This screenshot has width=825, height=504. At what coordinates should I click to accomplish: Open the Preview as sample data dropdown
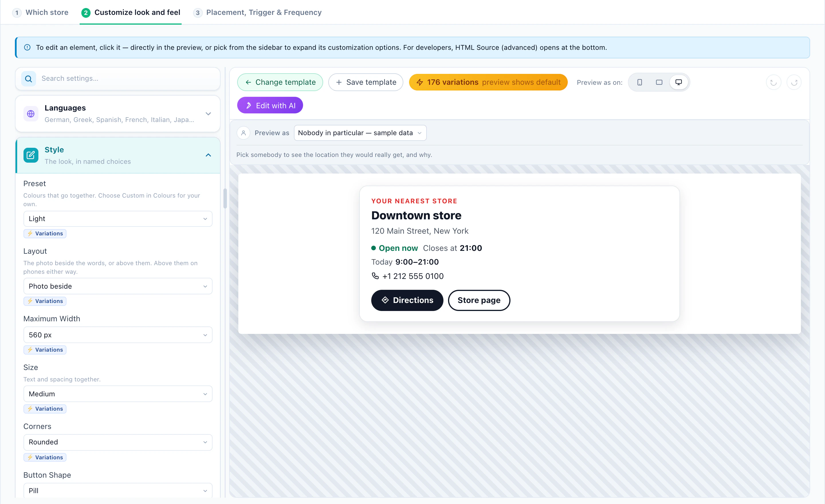pyautogui.click(x=360, y=133)
